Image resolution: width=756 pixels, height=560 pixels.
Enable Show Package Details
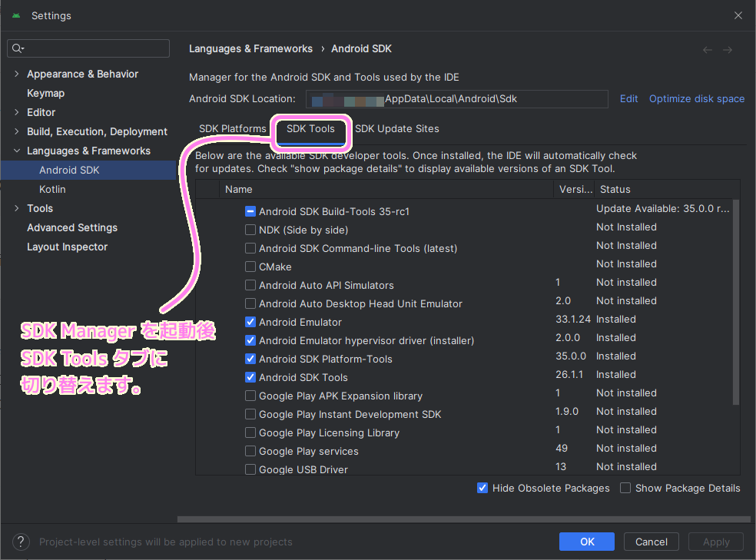tap(625, 488)
